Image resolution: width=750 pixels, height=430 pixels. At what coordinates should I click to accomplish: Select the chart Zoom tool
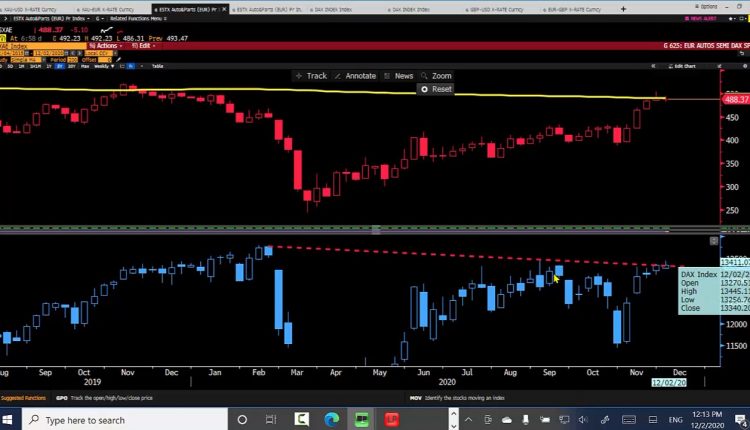[x=436, y=76]
